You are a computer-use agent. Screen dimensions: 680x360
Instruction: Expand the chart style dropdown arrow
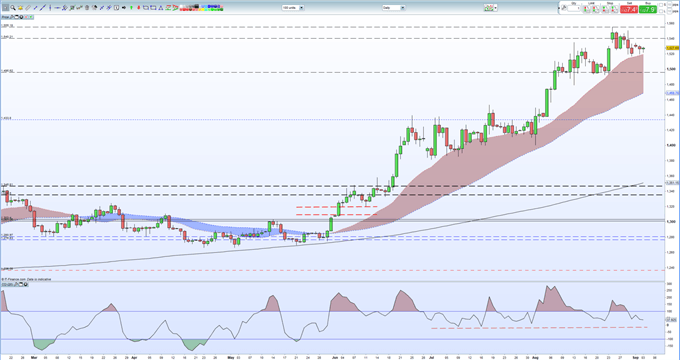[496, 8]
